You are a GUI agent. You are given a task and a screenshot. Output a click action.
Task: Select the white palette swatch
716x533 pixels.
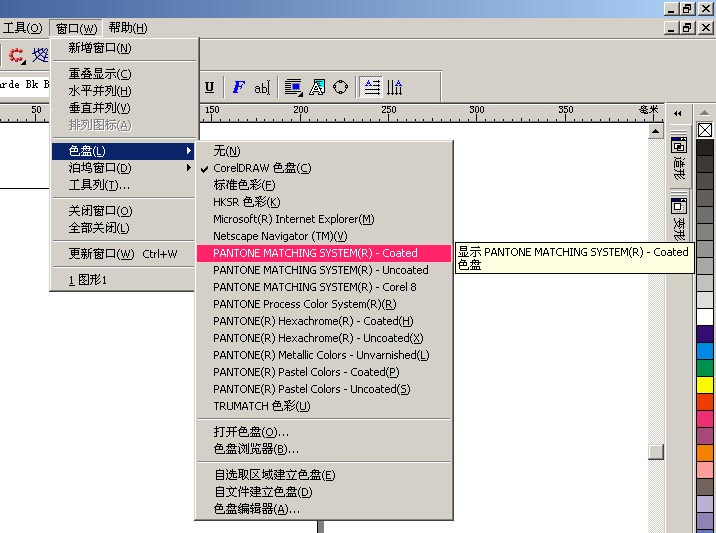pyautogui.click(x=705, y=317)
